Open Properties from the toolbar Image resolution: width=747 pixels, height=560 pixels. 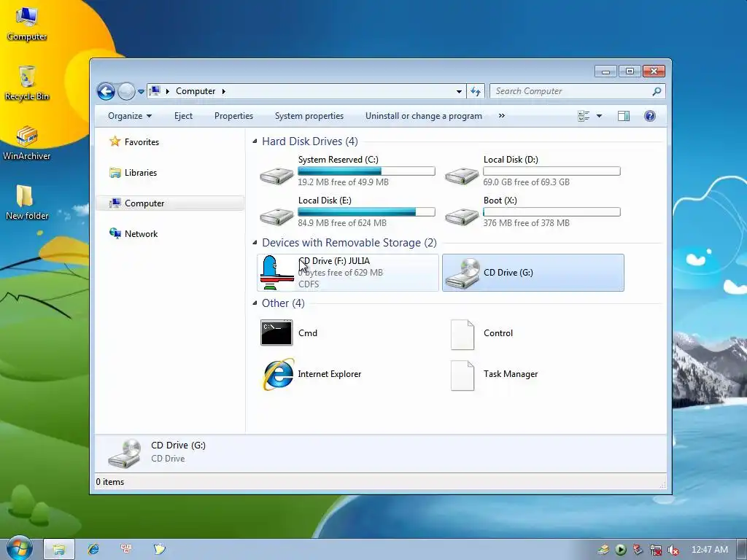tap(233, 116)
